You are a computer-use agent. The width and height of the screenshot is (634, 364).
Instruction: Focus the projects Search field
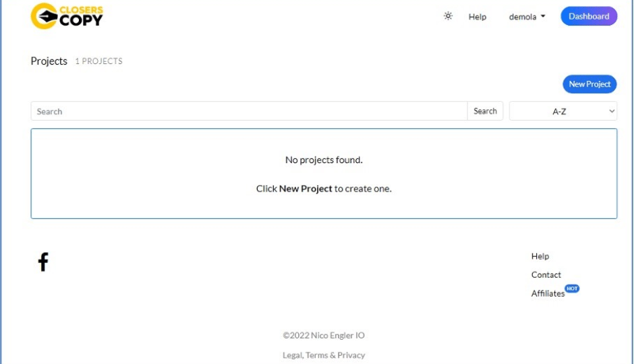tap(249, 111)
